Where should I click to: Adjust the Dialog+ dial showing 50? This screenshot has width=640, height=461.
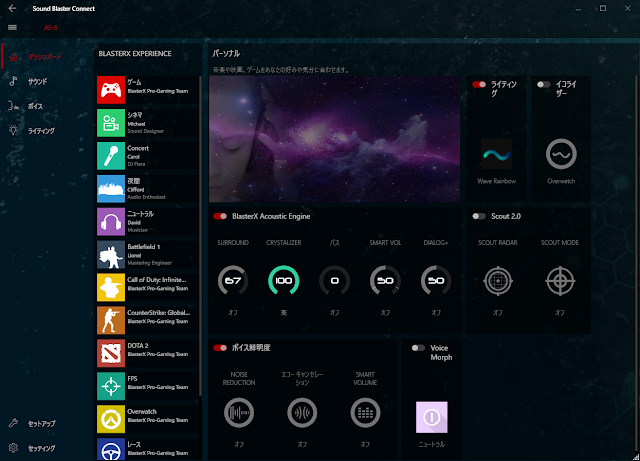click(436, 281)
